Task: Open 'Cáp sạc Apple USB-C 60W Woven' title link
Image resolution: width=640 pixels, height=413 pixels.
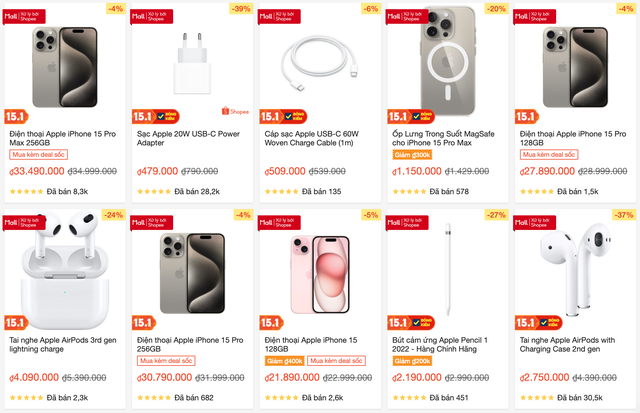Action: click(314, 138)
